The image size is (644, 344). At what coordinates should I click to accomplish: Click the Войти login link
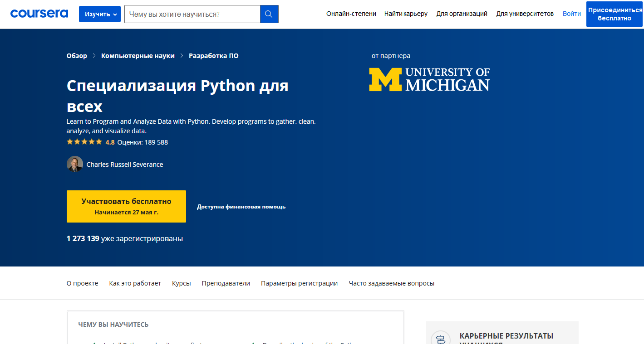[571, 14]
